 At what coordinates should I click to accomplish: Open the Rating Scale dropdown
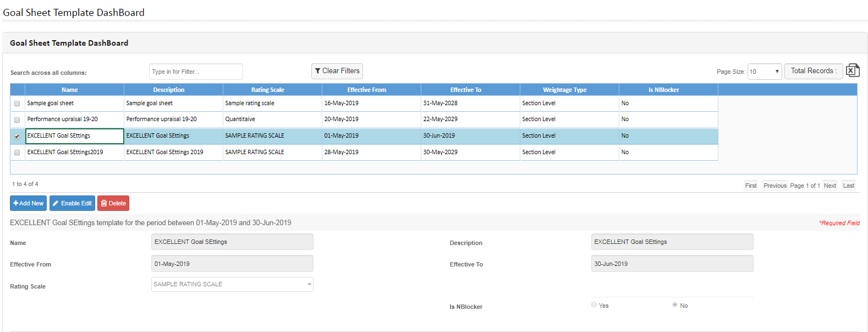(232, 284)
